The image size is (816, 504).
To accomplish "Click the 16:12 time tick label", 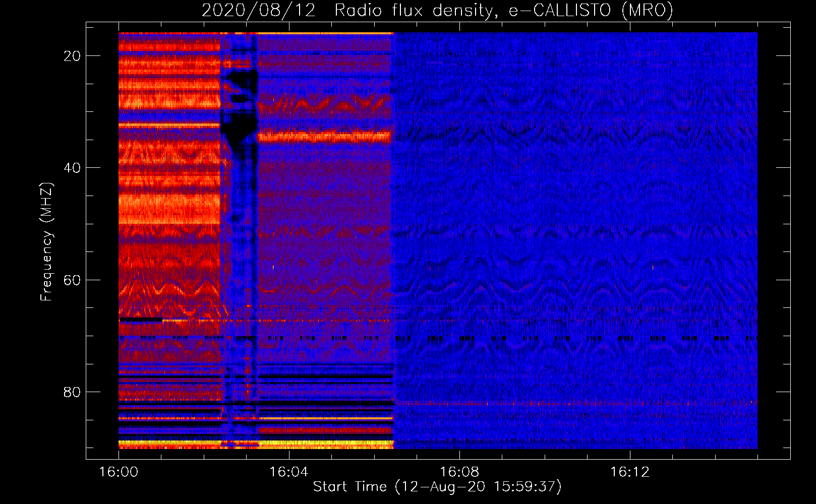I will click(x=630, y=472).
